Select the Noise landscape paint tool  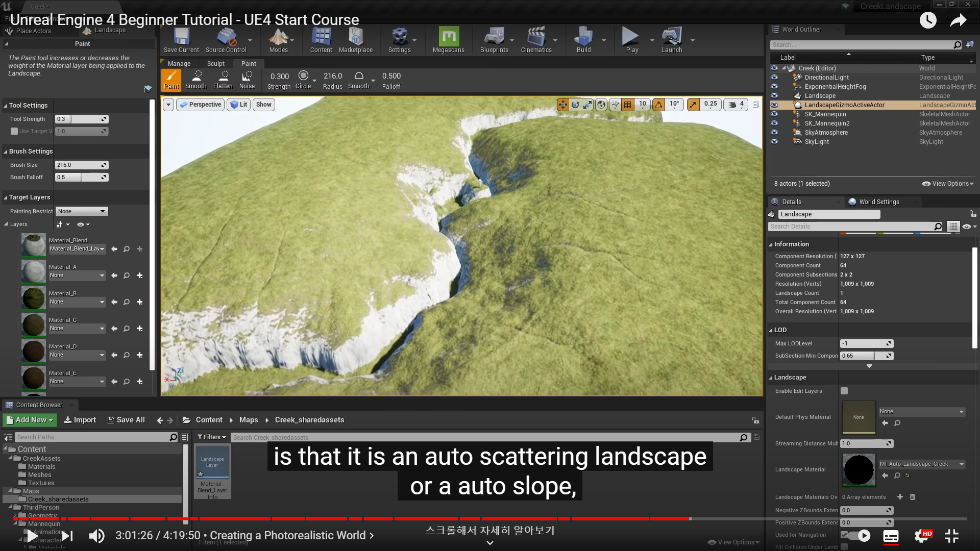coord(247,80)
